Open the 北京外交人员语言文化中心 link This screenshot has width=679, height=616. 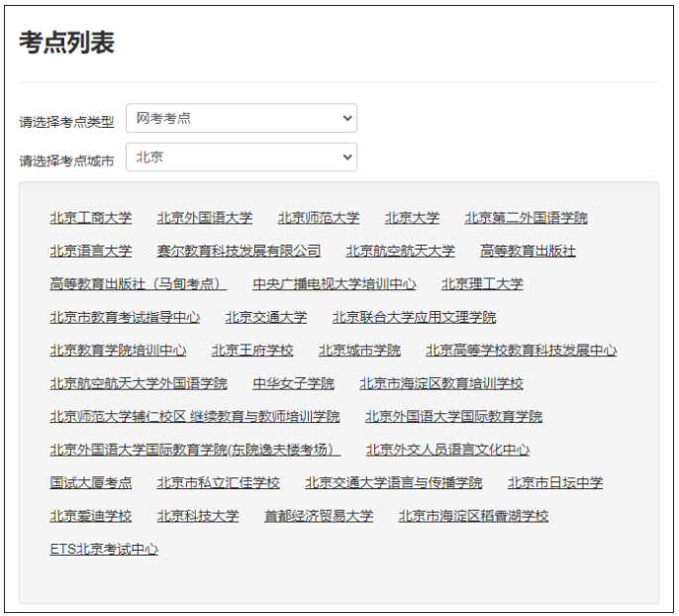pos(447,450)
